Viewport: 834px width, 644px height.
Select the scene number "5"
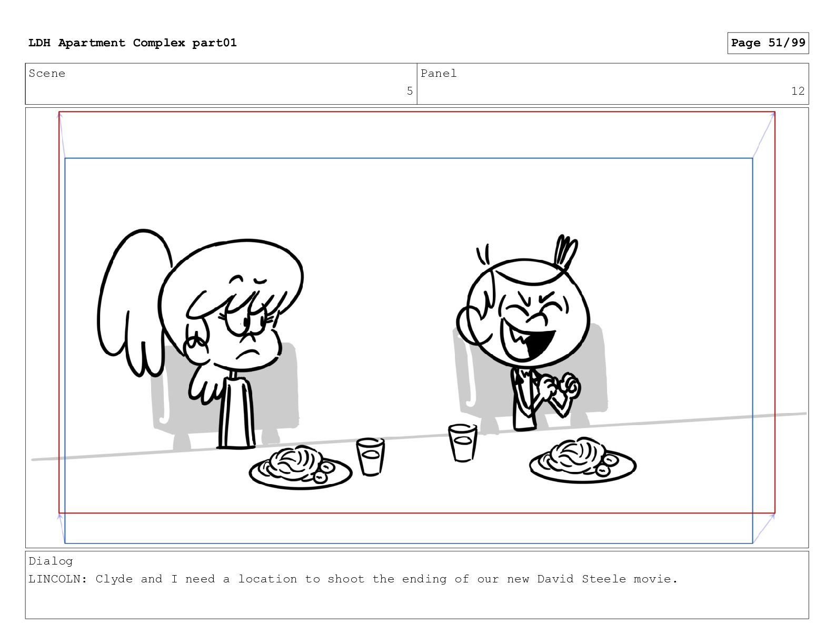pos(410,91)
